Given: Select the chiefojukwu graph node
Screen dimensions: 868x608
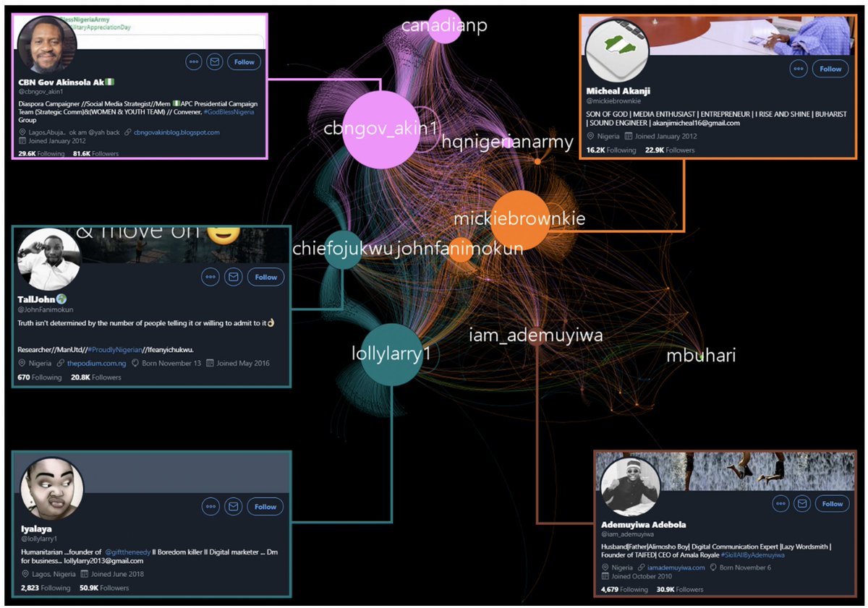Looking at the screenshot, I should [x=342, y=249].
